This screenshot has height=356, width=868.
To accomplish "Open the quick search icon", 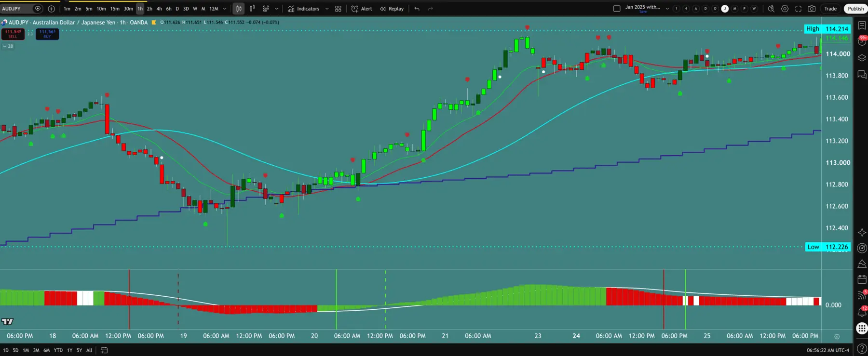I will point(771,9).
